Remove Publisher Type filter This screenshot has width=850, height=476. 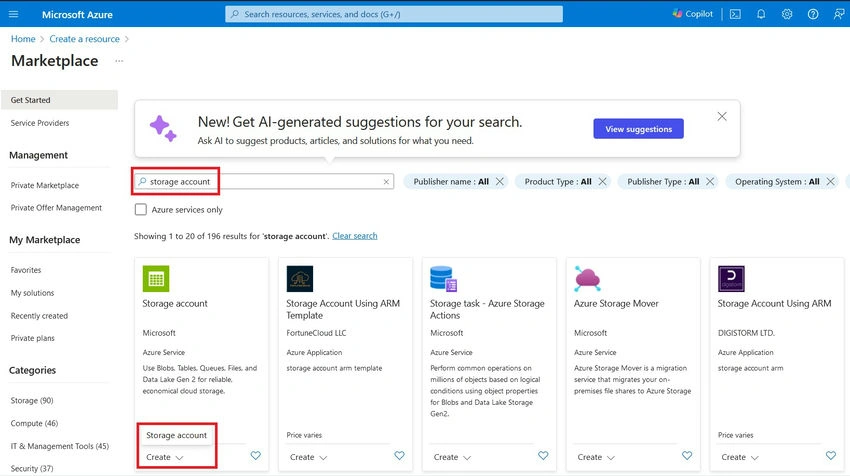pos(710,182)
